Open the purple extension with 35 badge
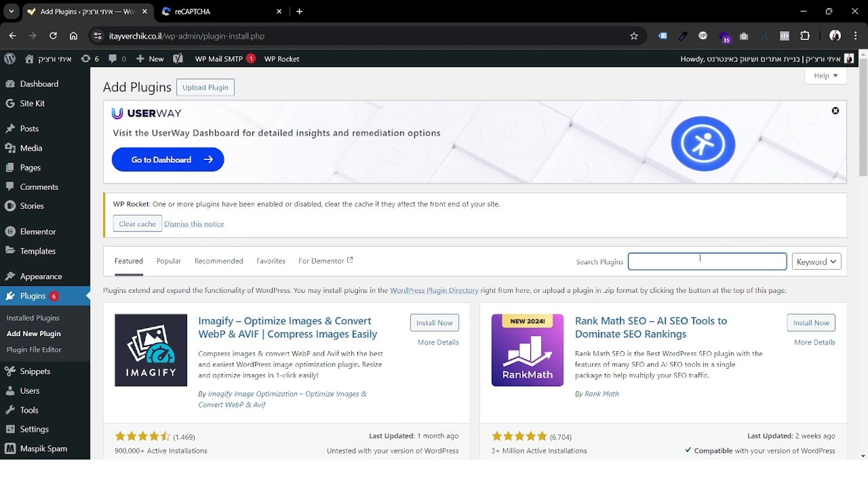This screenshot has width=868, height=488. 724,37
